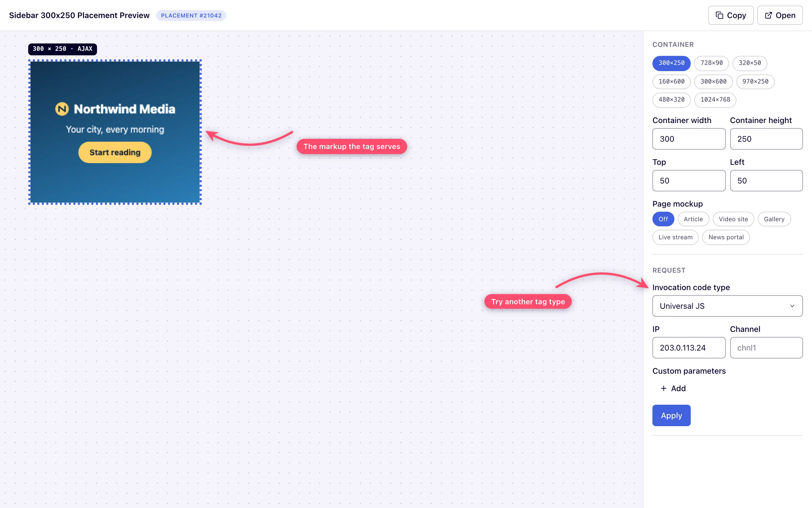
Task: Click the Channel input field
Action: 766,348
